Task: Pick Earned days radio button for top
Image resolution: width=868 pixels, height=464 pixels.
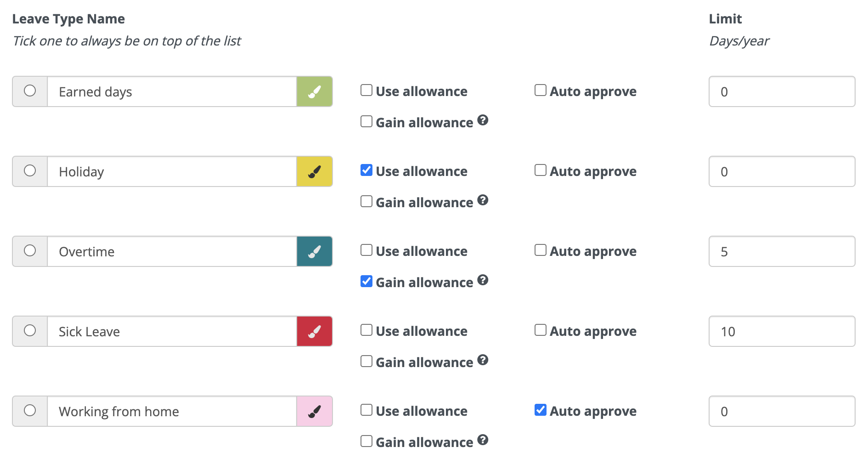Action: point(30,91)
